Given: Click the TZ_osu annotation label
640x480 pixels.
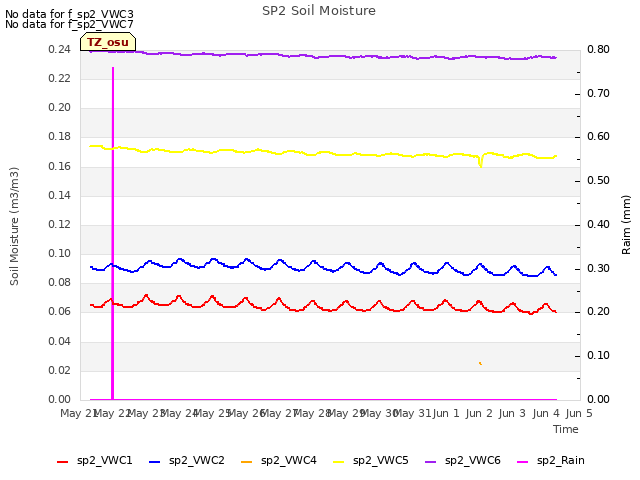Looking at the screenshot, I should pyautogui.click(x=108, y=42).
